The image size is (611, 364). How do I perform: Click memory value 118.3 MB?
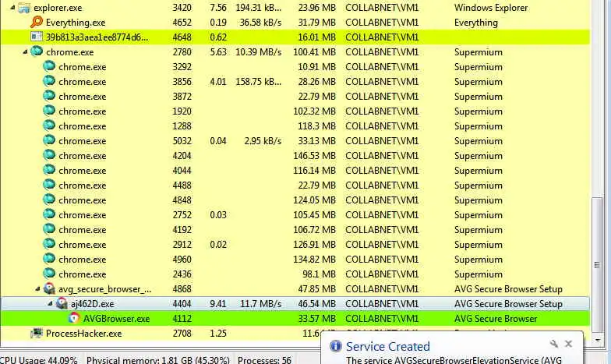tap(315, 126)
